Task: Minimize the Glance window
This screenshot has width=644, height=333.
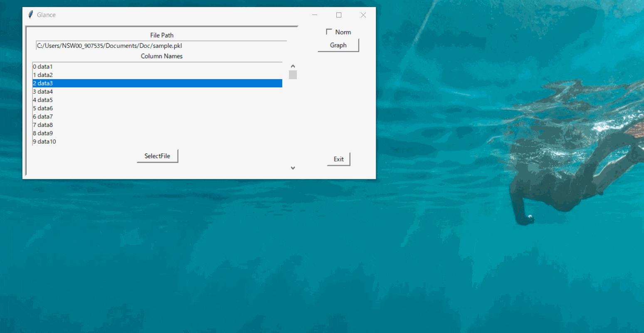Action: pos(315,15)
